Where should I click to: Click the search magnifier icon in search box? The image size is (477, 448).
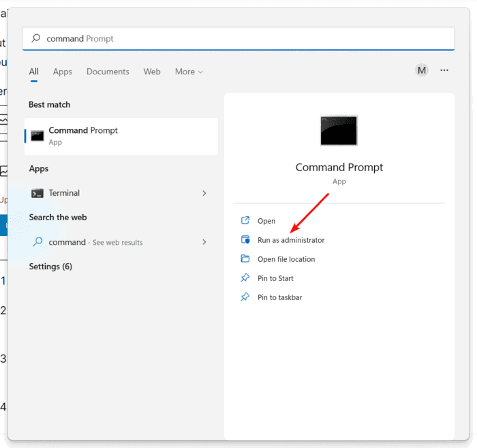tap(36, 38)
